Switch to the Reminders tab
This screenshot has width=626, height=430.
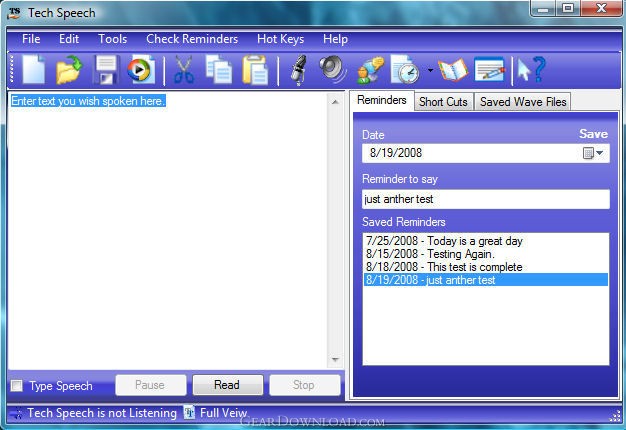[x=382, y=100]
